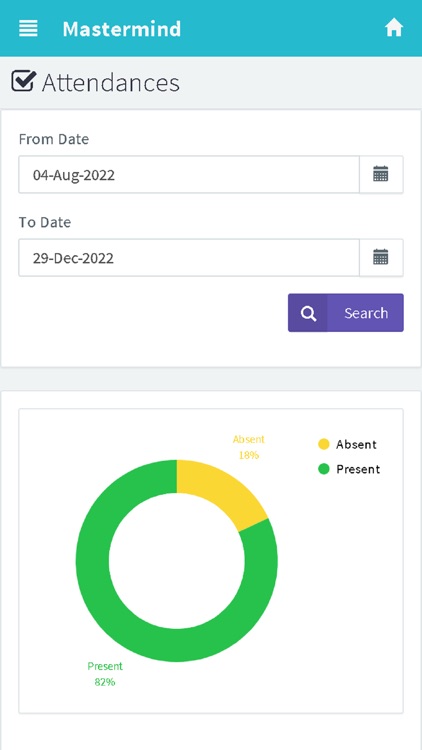This screenshot has height=750, width=422.
Task: Click the To Date field showing 29-Dec-2022
Action: 189,258
